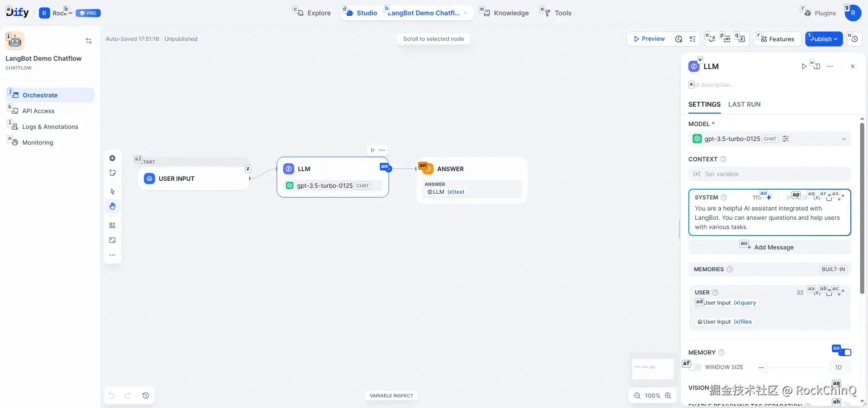
Task: Collapse the left sidebar with the toggle icon
Action: 89,41
